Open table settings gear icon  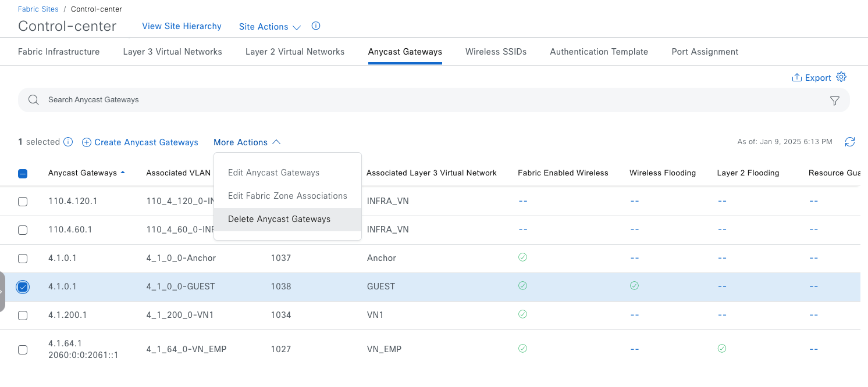[x=841, y=77]
